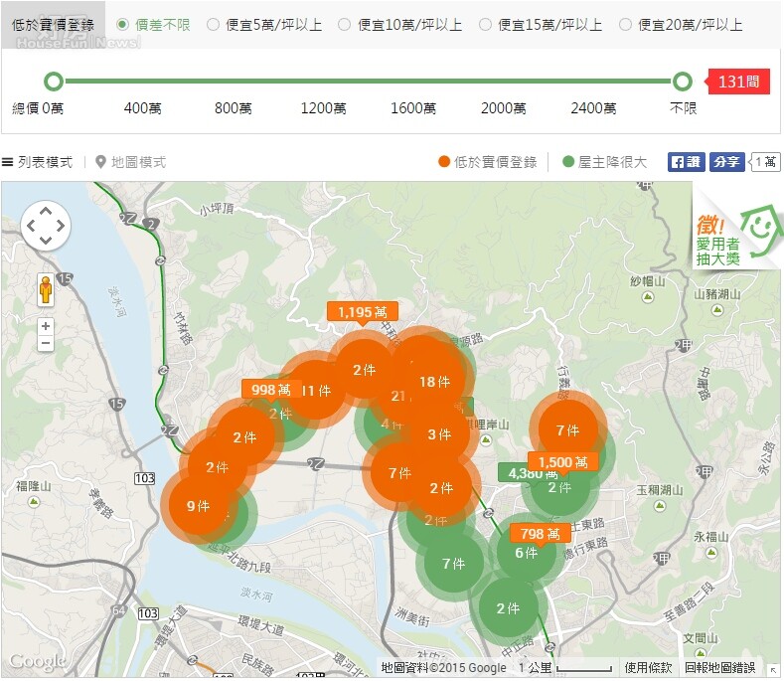Click the Facebook 分享 share button

coord(727,162)
